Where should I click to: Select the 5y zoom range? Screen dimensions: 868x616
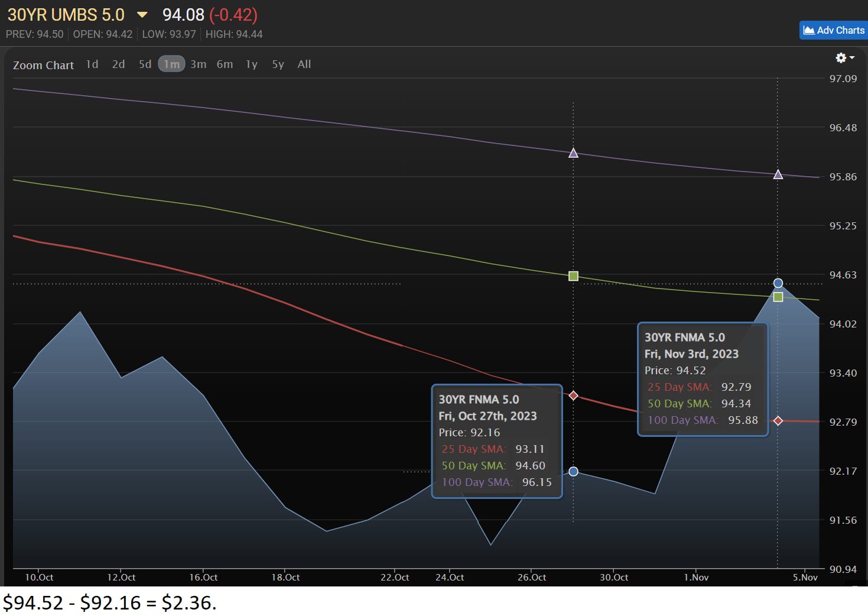click(x=278, y=64)
